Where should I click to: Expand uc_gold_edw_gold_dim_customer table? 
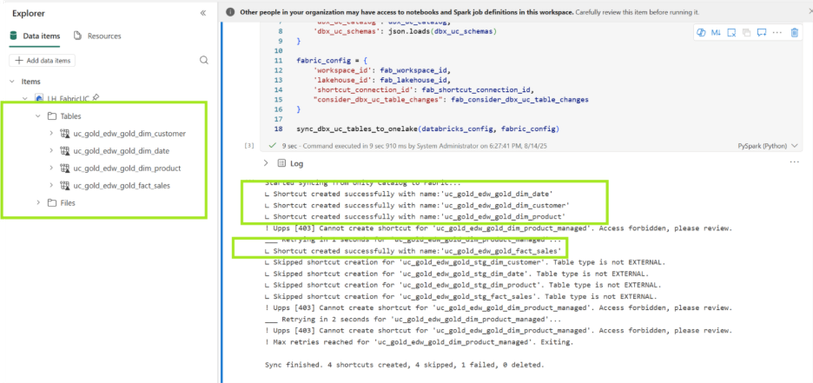click(x=51, y=134)
